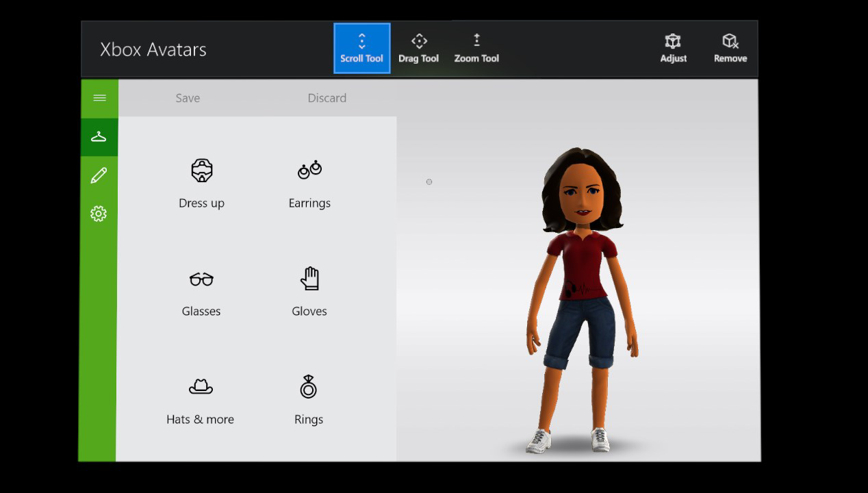Image resolution: width=868 pixels, height=493 pixels.
Task: Select the Drag Tool
Action: click(x=418, y=47)
